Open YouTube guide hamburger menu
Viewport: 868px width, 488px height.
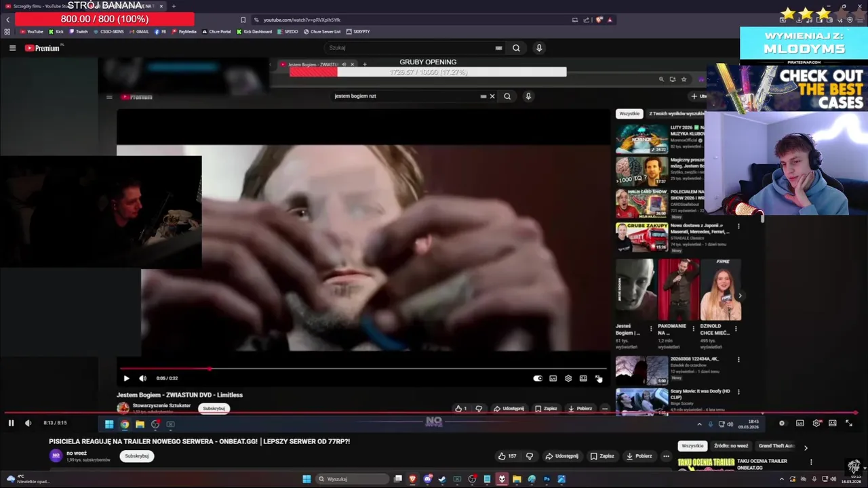pos(12,48)
